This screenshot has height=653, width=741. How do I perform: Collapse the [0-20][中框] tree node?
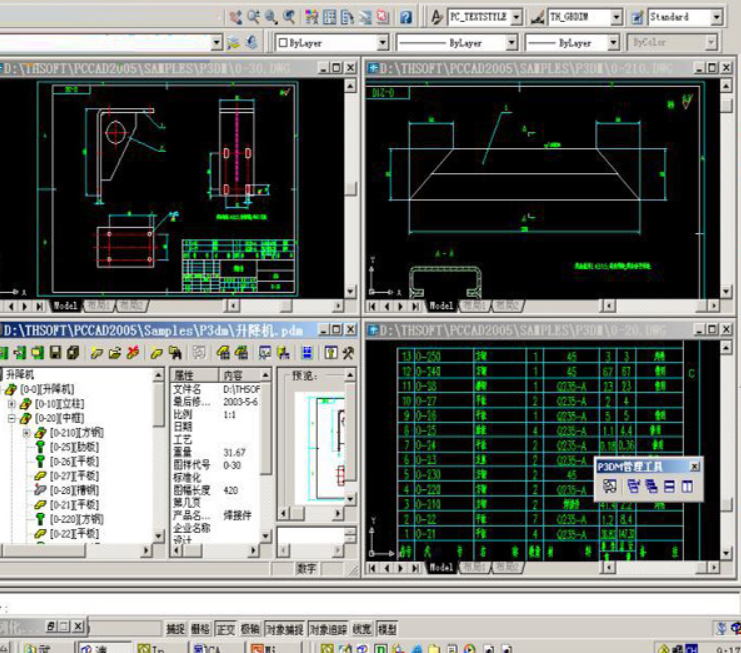(12, 419)
